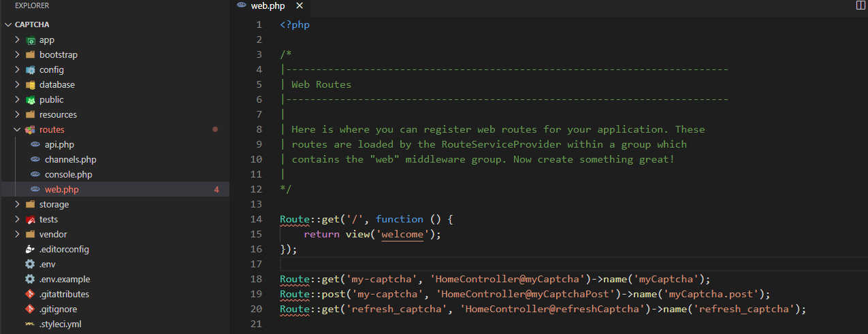Select web.php in the file tree

pyautogui.click(x=61, y=189)
